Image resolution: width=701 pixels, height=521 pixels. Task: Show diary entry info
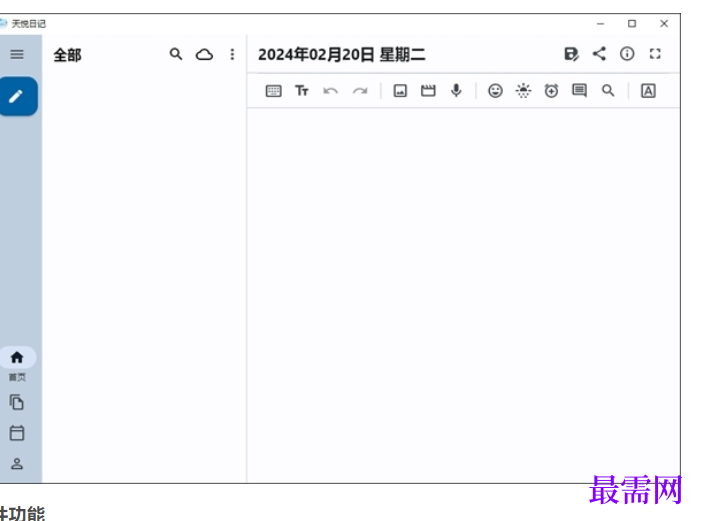(x=627, y=54)
